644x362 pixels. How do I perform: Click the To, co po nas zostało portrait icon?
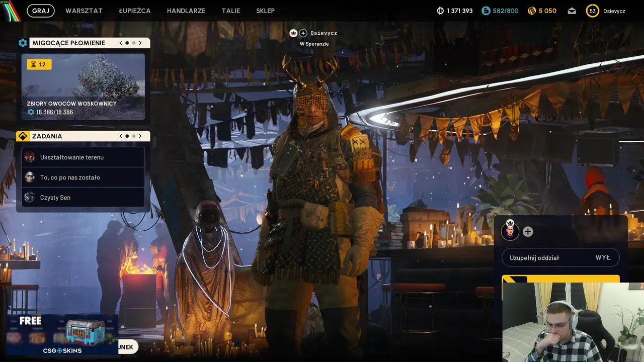tap(30, 177)
